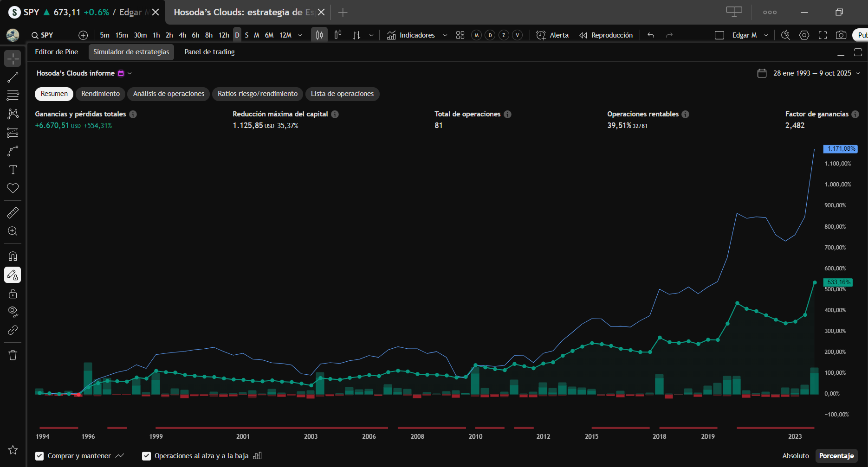The image size is (868, 467).
Task: Open Hosoda's Clouds informe dropdown
Action: tap(130, 73)
